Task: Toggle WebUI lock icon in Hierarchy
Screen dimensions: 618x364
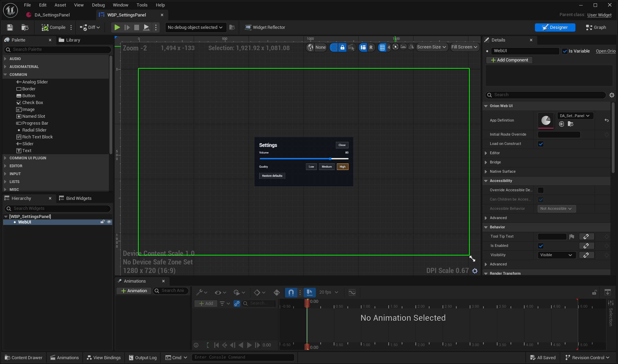Action: (x=102, y=222)
